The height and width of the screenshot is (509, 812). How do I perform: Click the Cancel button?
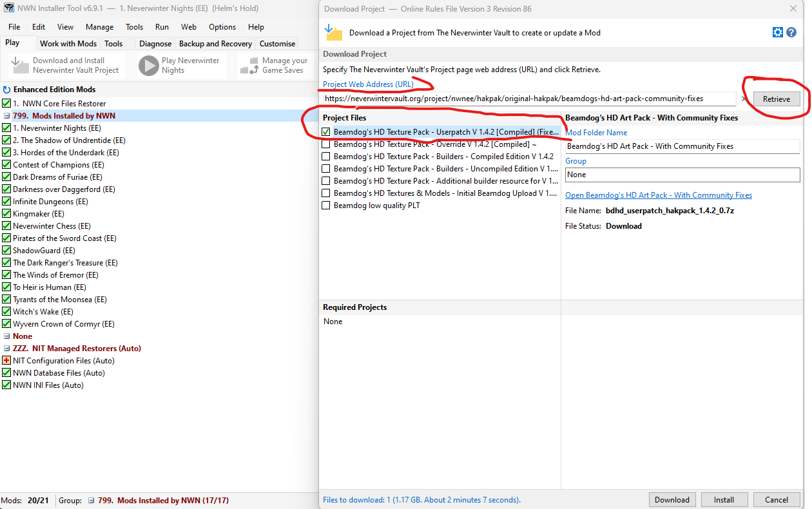[x=777, y=499]
